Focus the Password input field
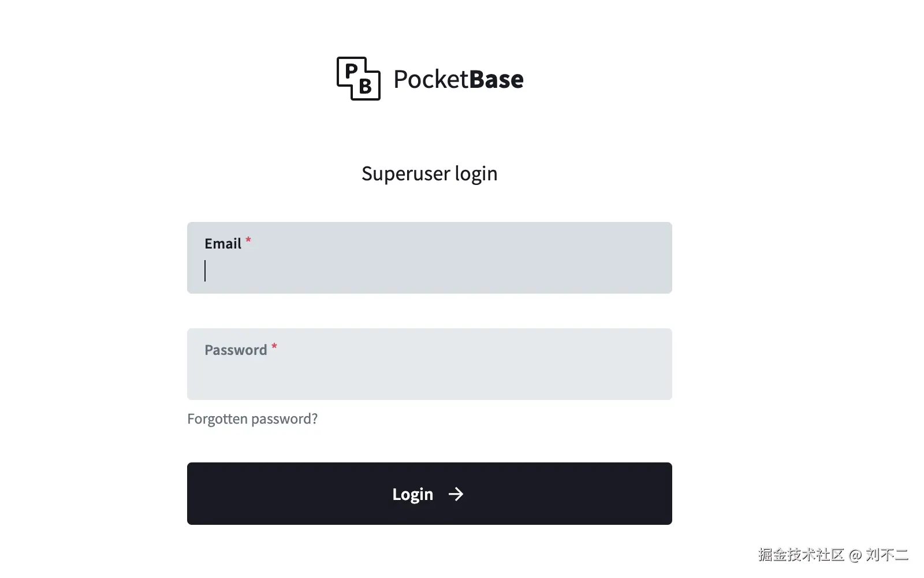The image size is (924, 578). (x=429, y=376)
